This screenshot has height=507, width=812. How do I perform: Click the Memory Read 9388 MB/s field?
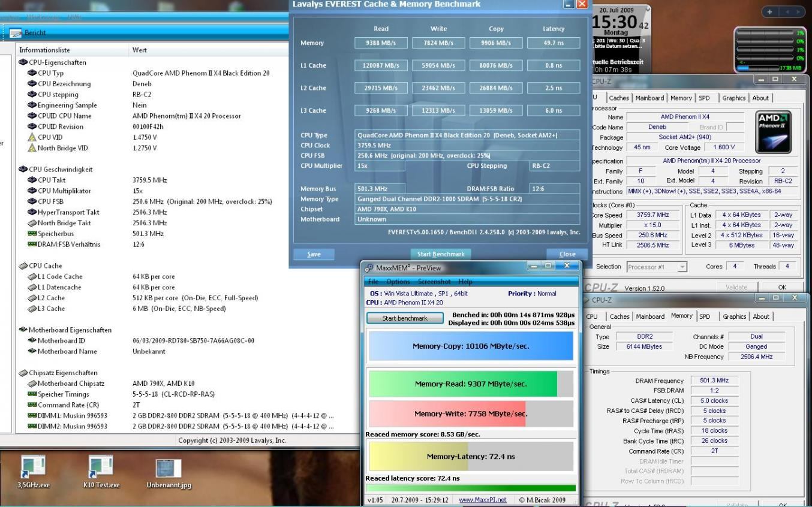[x=381, y=43]
